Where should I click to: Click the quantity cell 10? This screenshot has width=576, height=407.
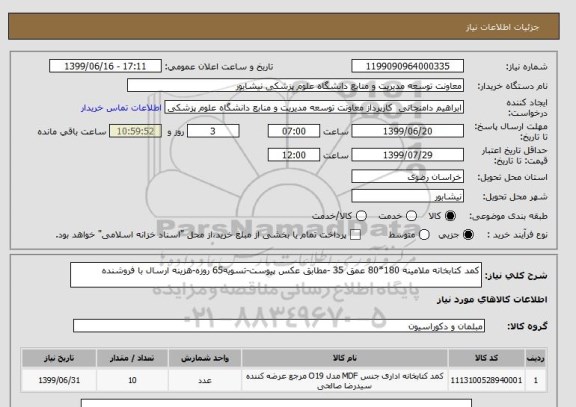pos(132,381)
